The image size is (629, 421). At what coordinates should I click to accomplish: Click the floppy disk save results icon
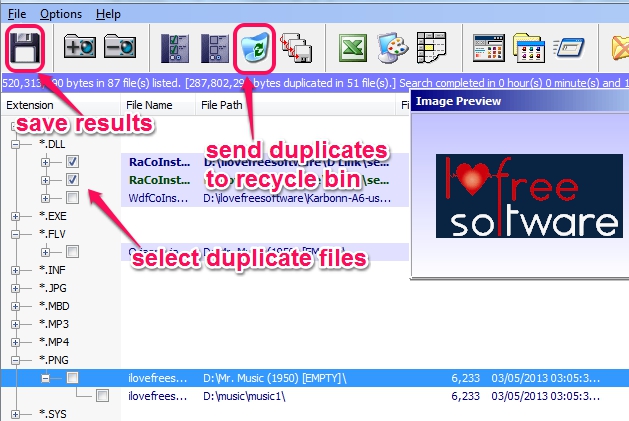[24, 48]
